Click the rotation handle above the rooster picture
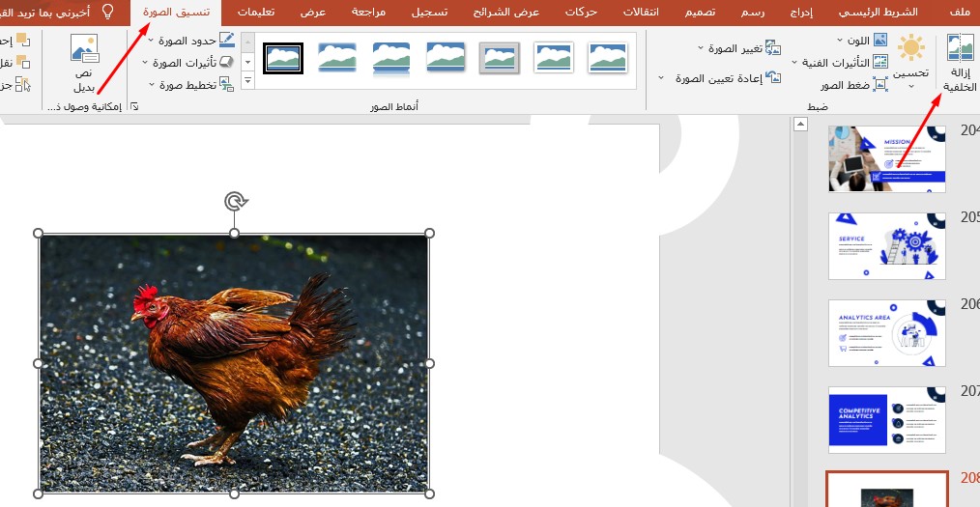This screenshot has width=980, height=507. [x=235, y=201]
